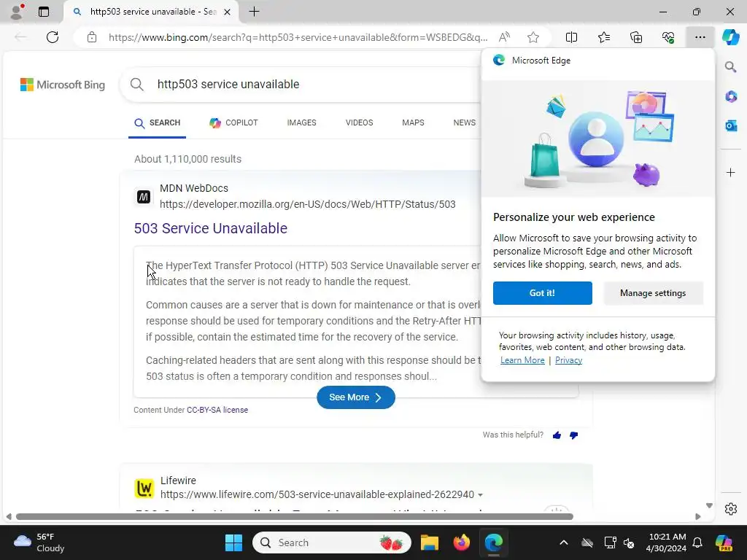
Task: Click the thumbs up helpful icon
Action: 557,435
